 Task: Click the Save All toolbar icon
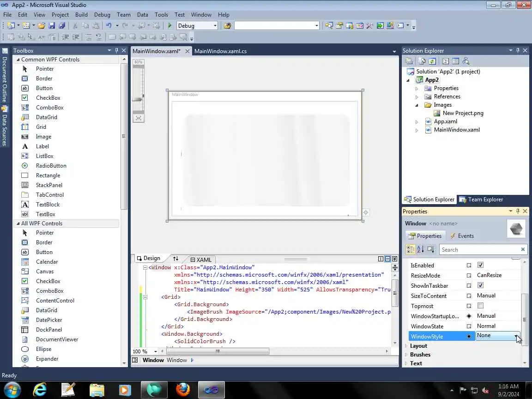[x=62, y=25]
